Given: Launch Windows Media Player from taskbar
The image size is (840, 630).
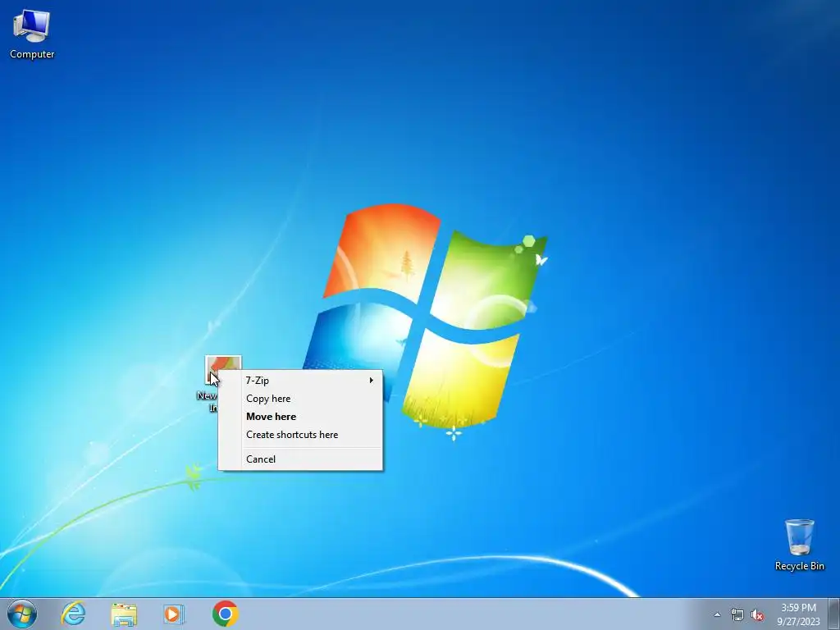Looking at the screenshot, I should 174,614.
